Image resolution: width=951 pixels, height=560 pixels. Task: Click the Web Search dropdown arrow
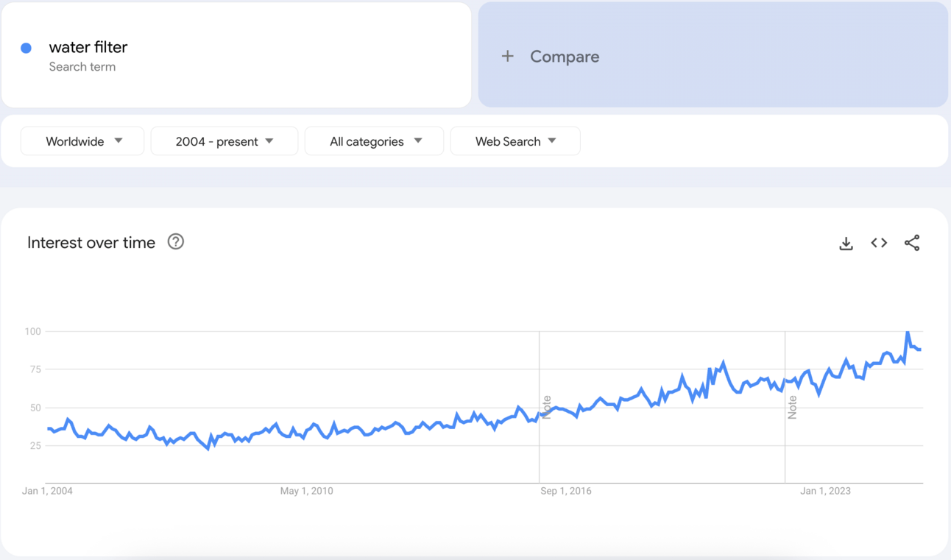[x=552, y=141]
